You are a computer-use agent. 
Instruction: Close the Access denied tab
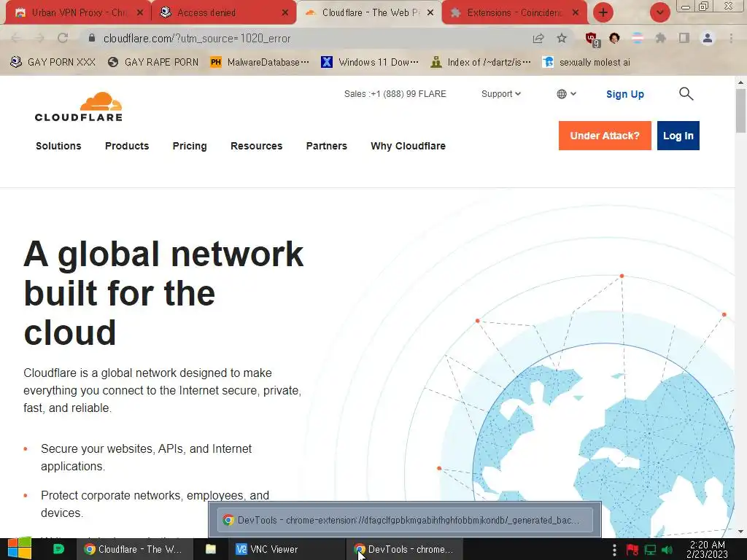(285, 13)
